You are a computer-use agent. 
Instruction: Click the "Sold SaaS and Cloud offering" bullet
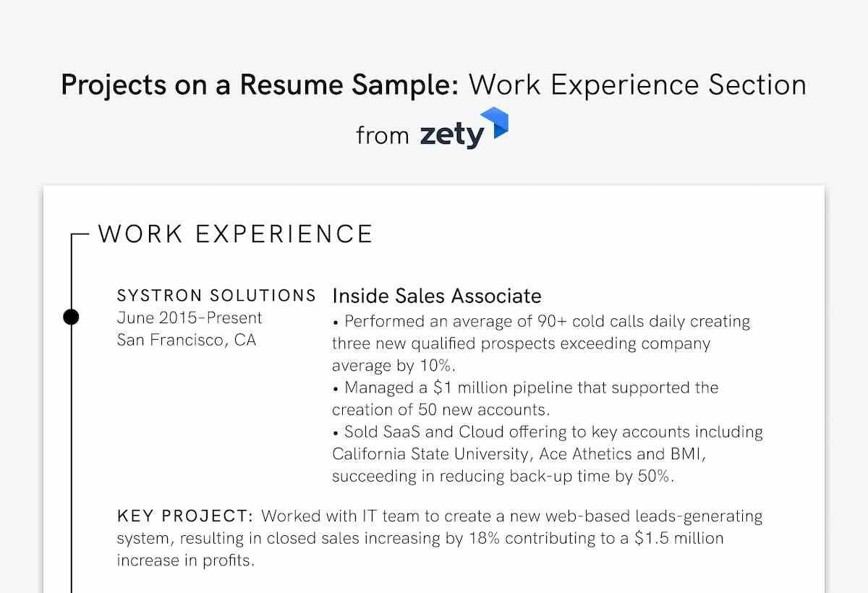(547, 432)
